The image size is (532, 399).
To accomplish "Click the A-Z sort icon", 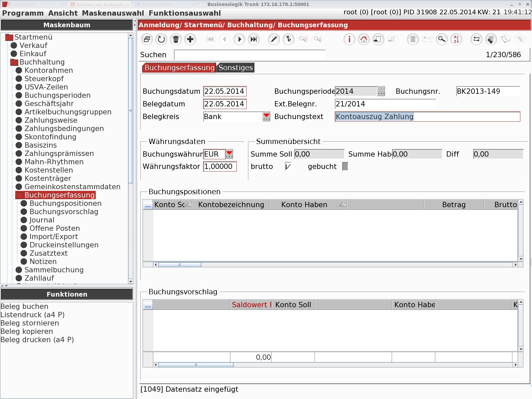I will [456, 40].
